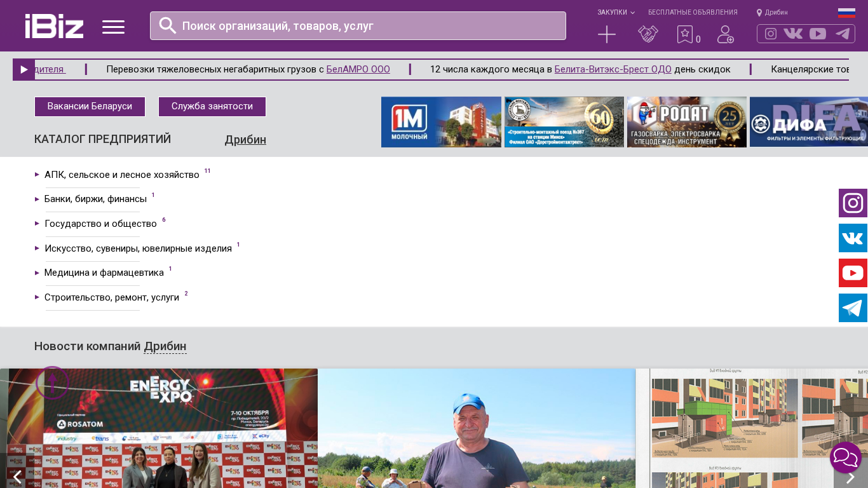Open favorites star bookmark icon

tap(684, 34)
